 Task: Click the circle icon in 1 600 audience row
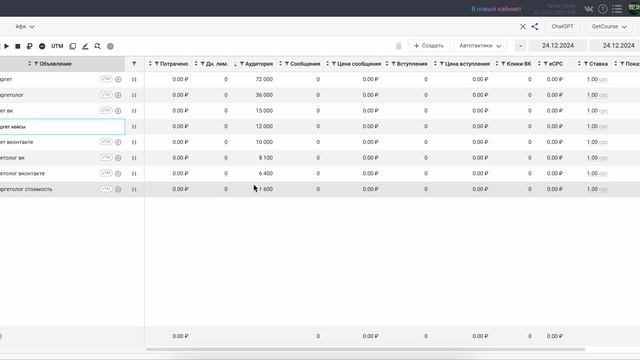118,189
